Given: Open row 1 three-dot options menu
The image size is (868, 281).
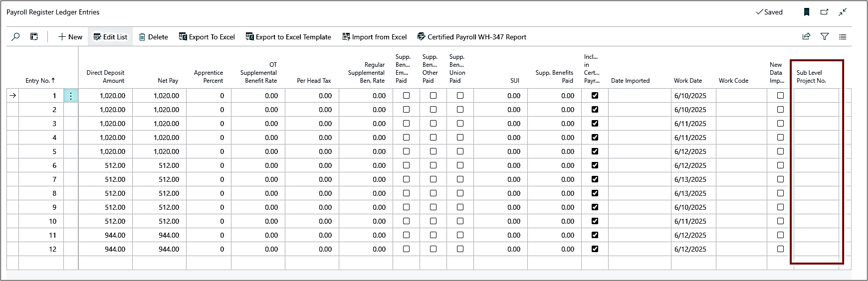Looking at the screenshot, I should tap(71, 96).
